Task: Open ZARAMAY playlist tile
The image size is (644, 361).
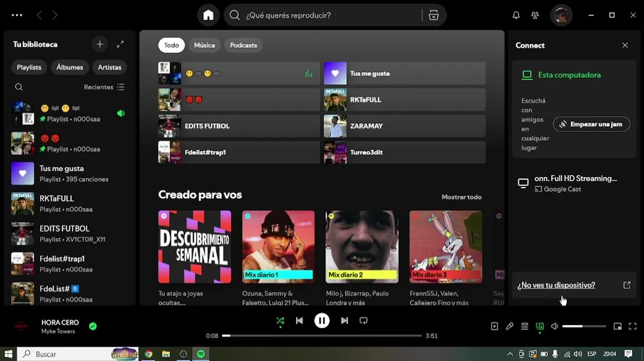Action: click(x=404, y=126)
